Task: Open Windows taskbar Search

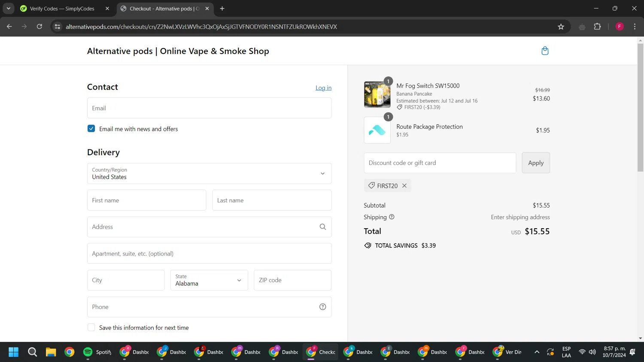Action: point(32,352)
